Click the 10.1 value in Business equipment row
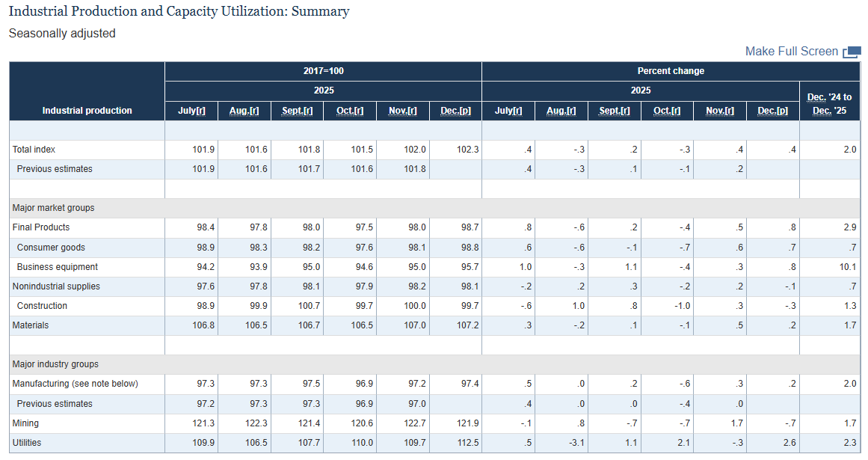This screenshot has width=868, height=460. (848, 267)
